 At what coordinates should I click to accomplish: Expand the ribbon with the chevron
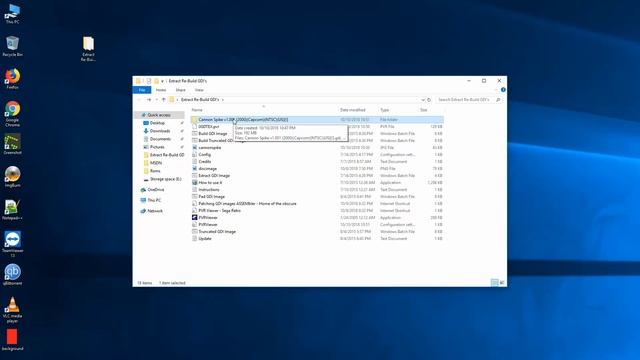(x=496, y=90)
